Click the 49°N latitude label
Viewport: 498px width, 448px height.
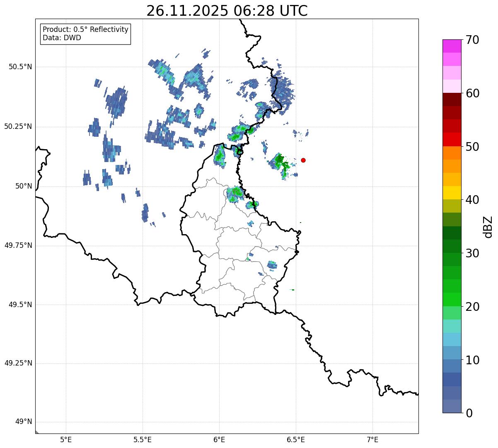pyautogui.click(x=24, y=422)
